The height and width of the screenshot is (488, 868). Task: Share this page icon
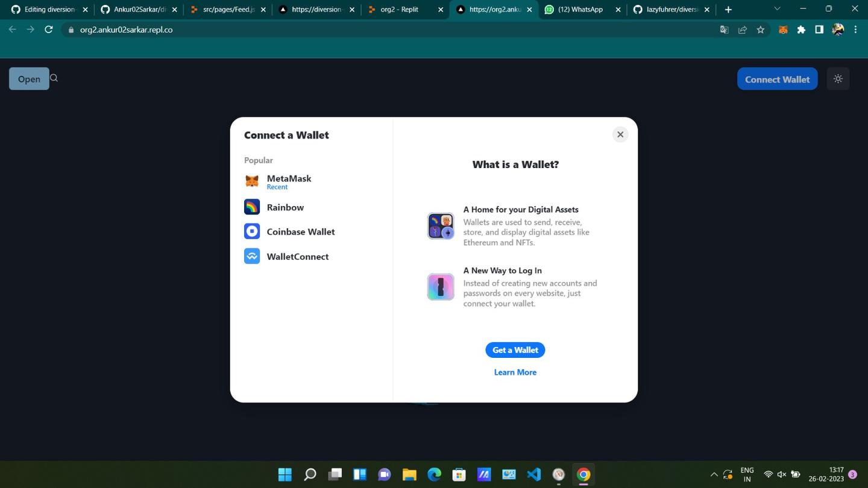[x=743, y=30]
